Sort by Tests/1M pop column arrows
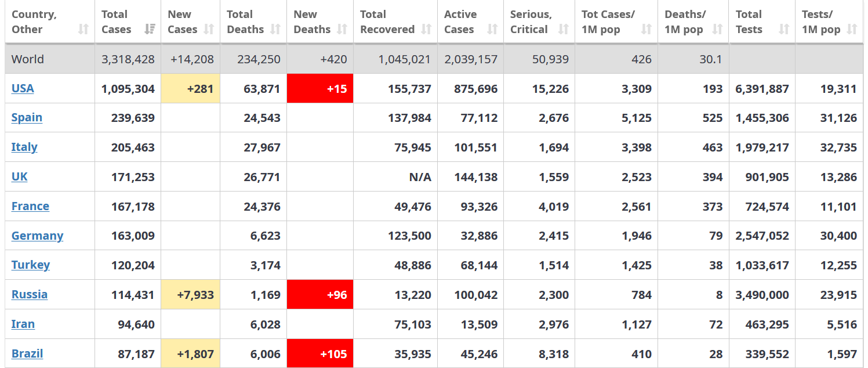Image resolution: width=868 pixels, height=368 pixels. (852, 30)
